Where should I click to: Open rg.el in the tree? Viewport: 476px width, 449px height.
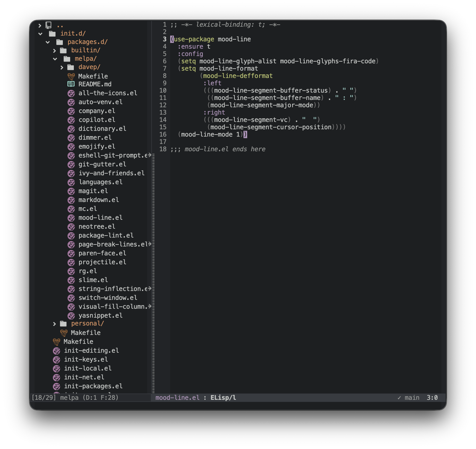point(88,271)
